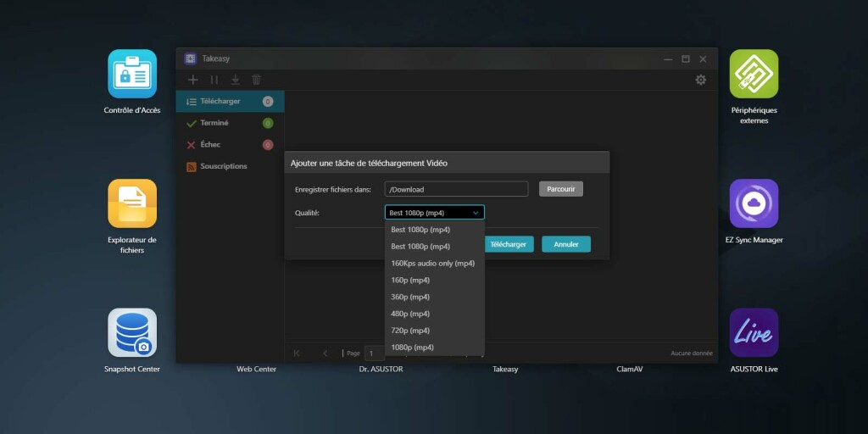Click the dialog Télécharger button
The image size is (868, 434).
point(509,244)
